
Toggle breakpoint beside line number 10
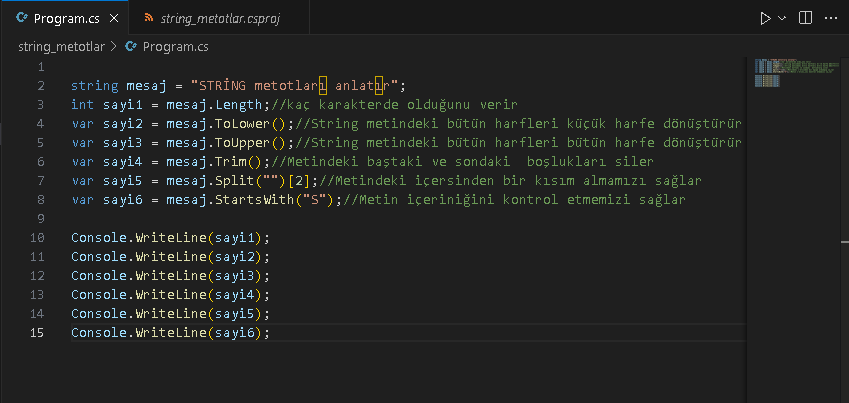coord(18,238)
